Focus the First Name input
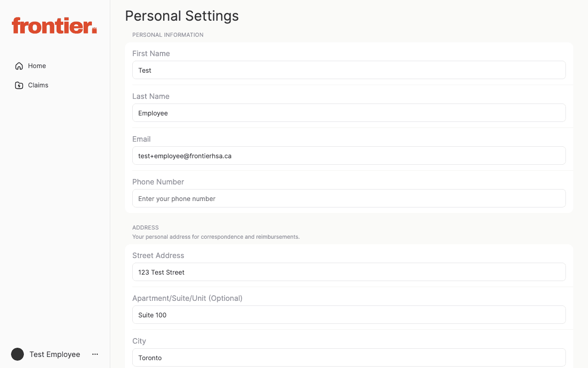 coord(349,70)
